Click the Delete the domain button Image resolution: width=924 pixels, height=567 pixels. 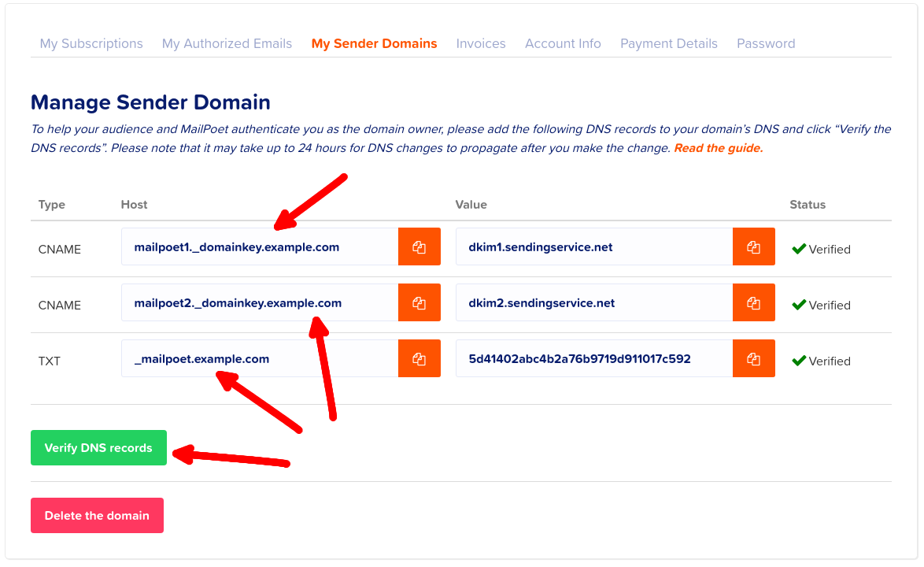point(97,515)
